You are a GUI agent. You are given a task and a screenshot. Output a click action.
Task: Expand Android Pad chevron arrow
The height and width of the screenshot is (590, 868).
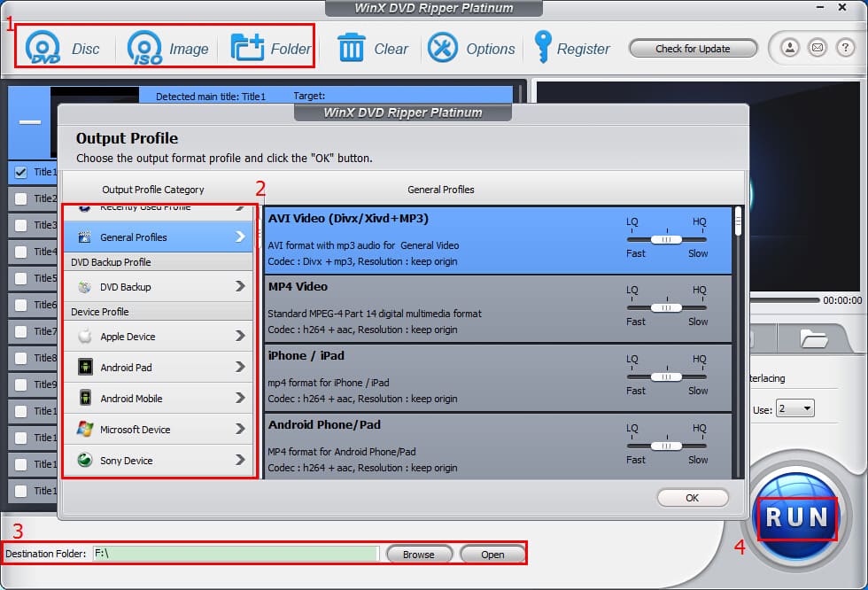tap(240, 367)
